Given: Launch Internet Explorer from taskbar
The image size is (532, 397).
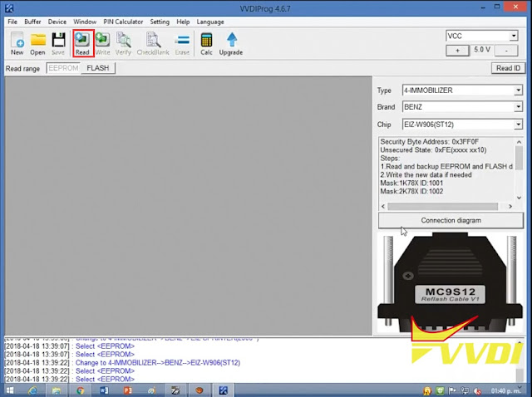Looking at the screenshot, I should [33, 390].
